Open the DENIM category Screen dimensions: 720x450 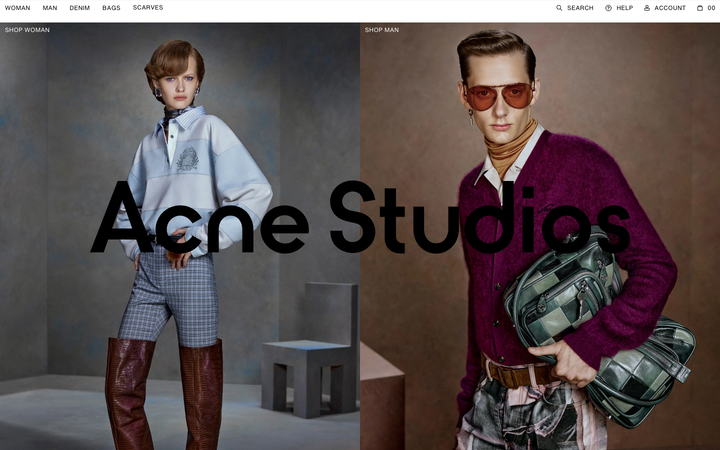[79, 8]
